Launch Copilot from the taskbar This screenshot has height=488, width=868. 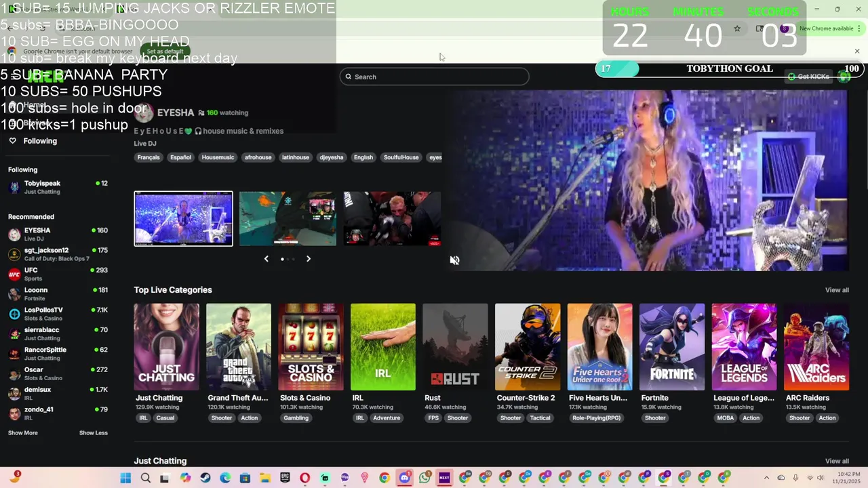(x=185, y=478)
